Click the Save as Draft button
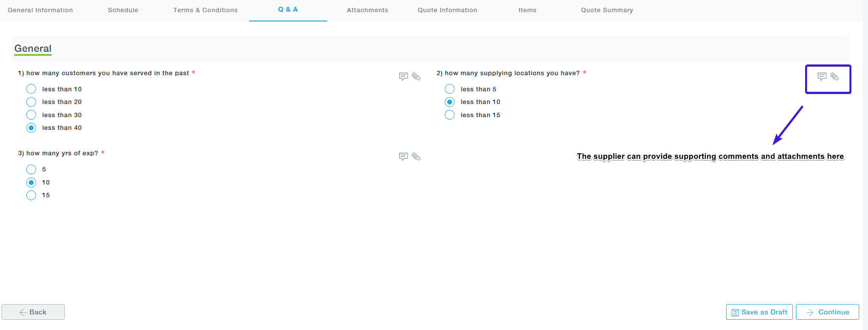 [x=759, y=312]
